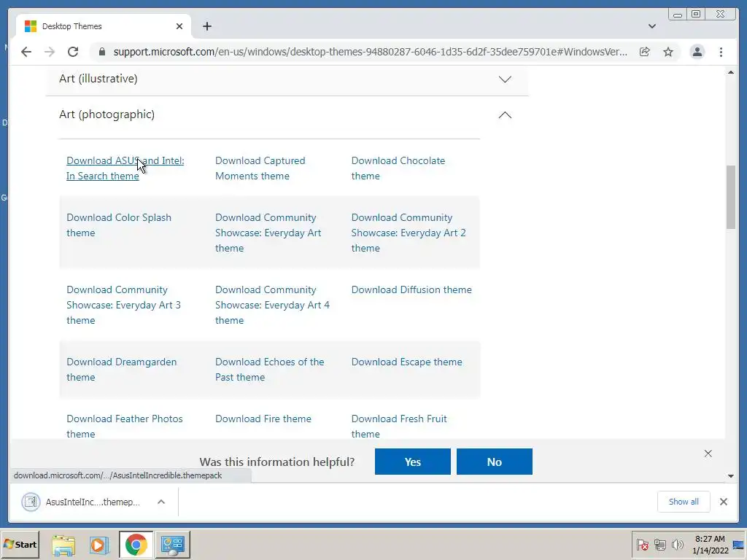Open Chrome's three-dot menu
This screenshot has width=747, height=560.
coord(721,52)
